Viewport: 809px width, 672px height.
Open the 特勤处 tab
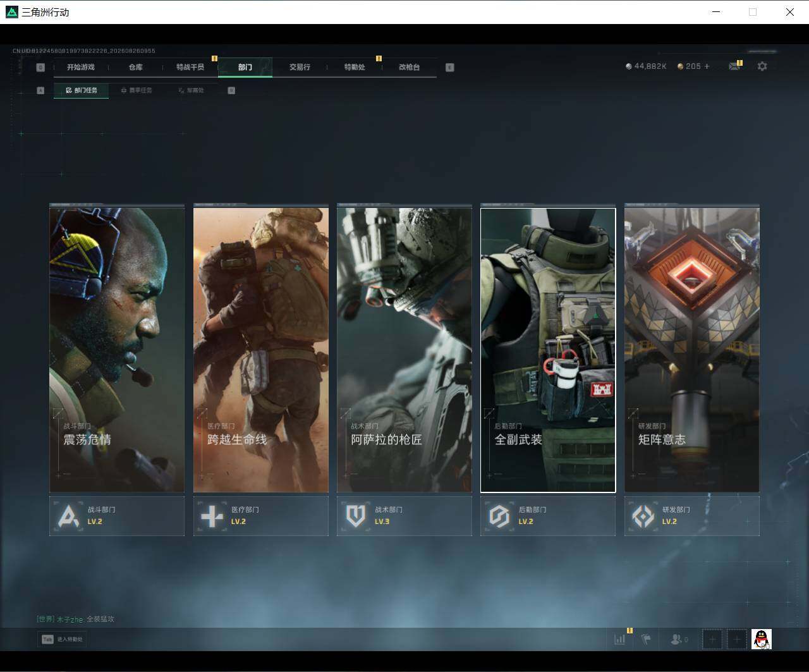click(x=355, y=67)
